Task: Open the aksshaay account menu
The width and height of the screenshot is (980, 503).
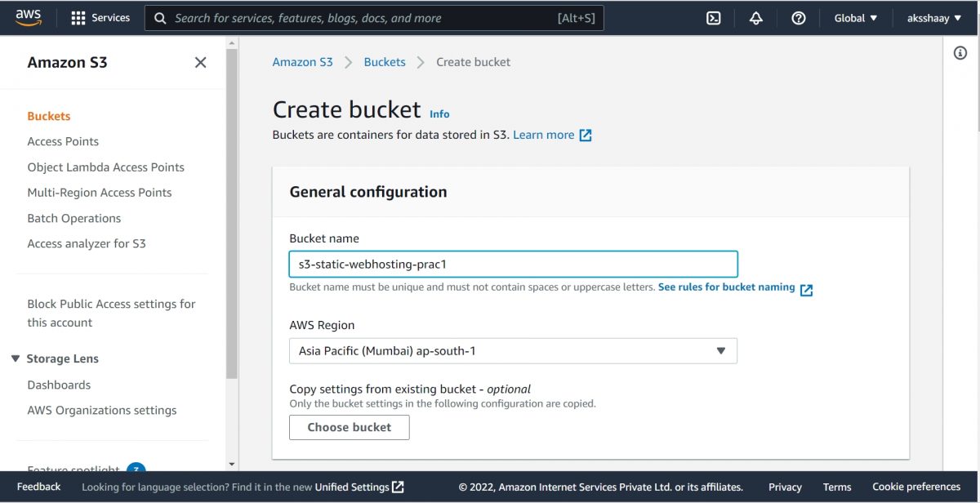Action: click(x=933, y=17)
